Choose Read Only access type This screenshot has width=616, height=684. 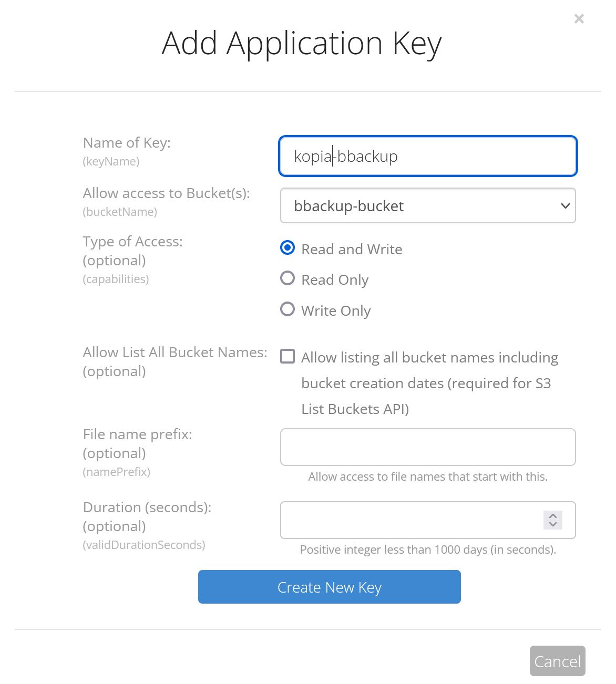pyautogui.click(x=288, y=278)
